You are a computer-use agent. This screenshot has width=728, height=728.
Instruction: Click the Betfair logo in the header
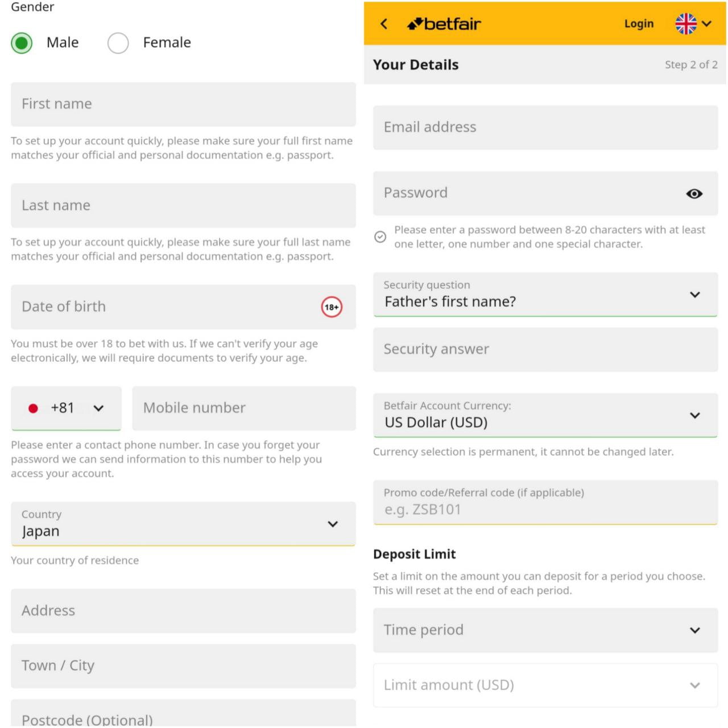pyautogui.click(x=444, y=24)
